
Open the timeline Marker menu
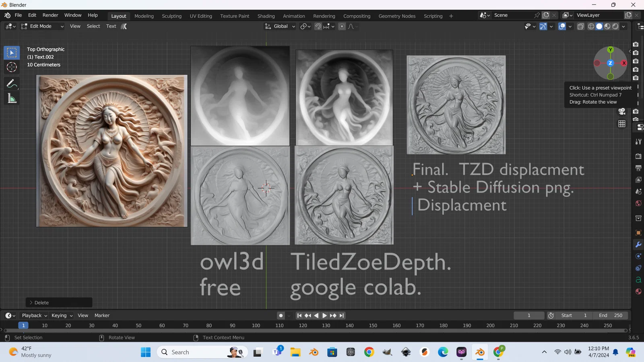(x=102, y=316)
